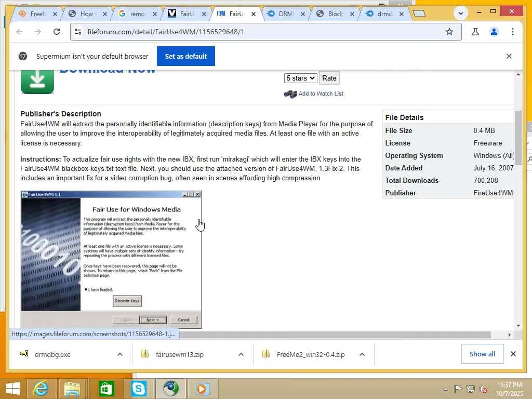Launch Internet Explorer from the taskbar

coord(41,389)
